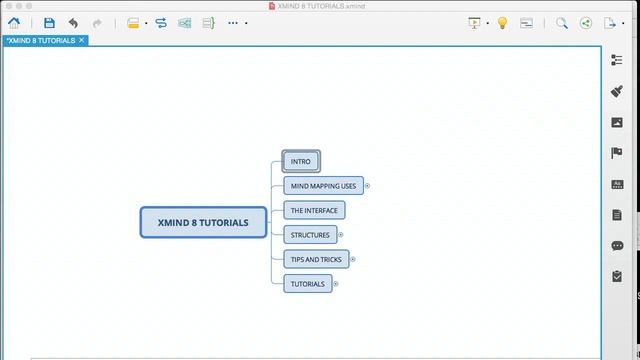This screenshot has width=640, height=360.
Task: Select THE INTERFACE topic
Action: (314, 210)
